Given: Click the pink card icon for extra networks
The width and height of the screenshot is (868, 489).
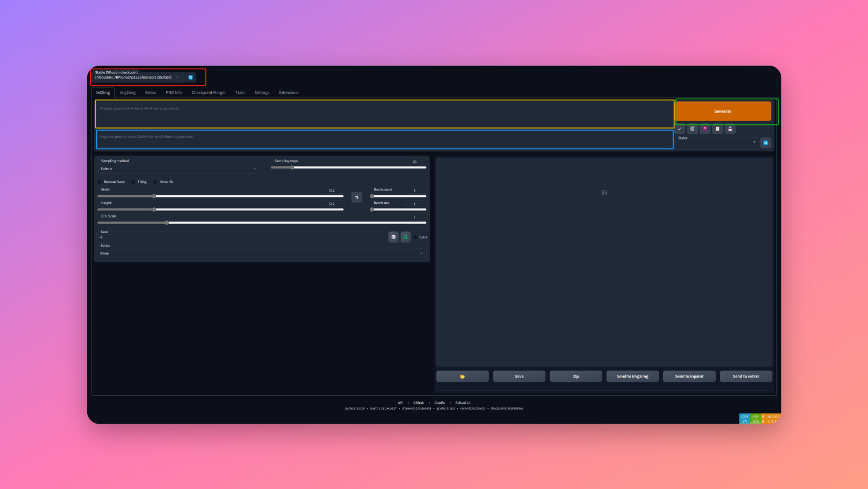Looking at the screenshot, I should 705,129.
